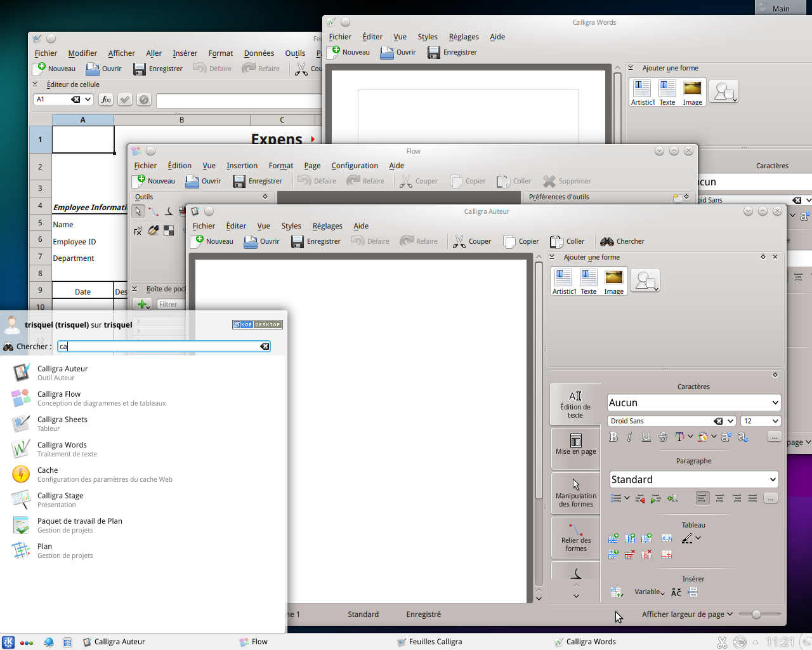Click Enregistrer in the Sheets window toolbar
The image size is (812, 650).
[158, 69]
